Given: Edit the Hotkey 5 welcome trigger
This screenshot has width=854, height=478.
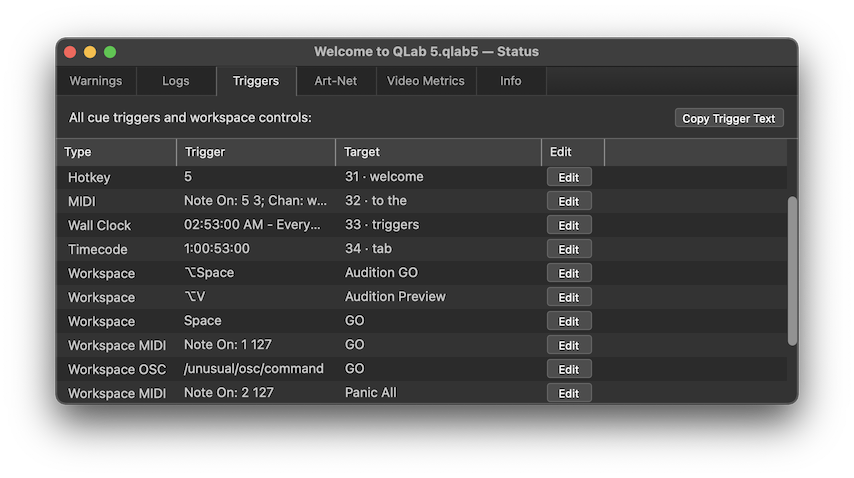Looking at the screenshot, I should pyautogui.click(x=569, y=177).
